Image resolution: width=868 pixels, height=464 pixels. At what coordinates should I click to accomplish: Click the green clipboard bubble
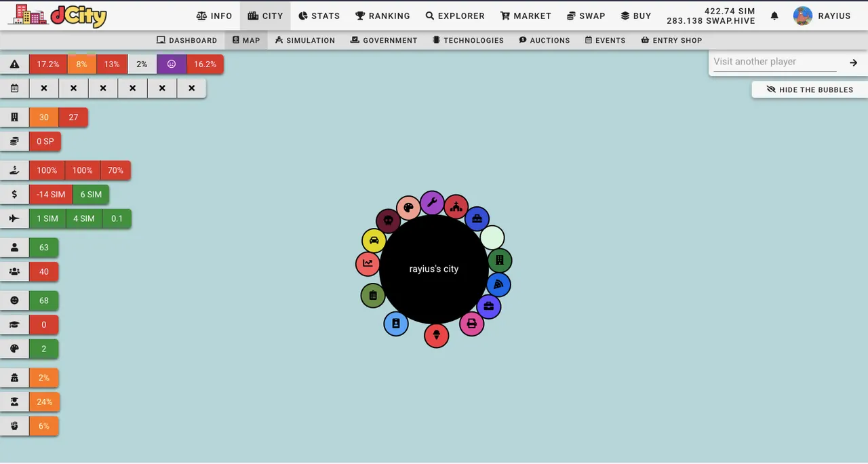coord(373,296)
